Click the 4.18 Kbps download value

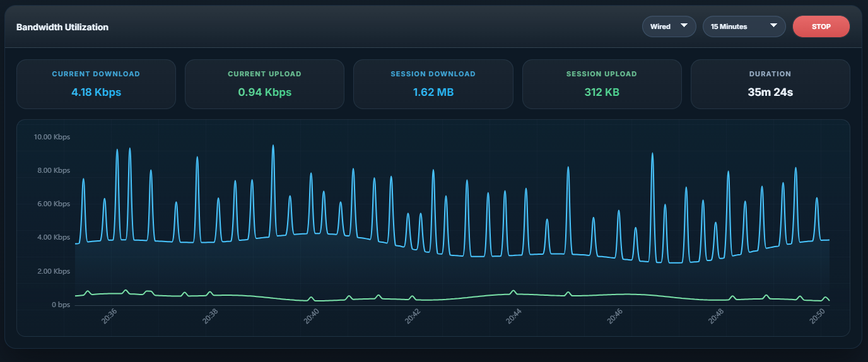pos(96,92)
